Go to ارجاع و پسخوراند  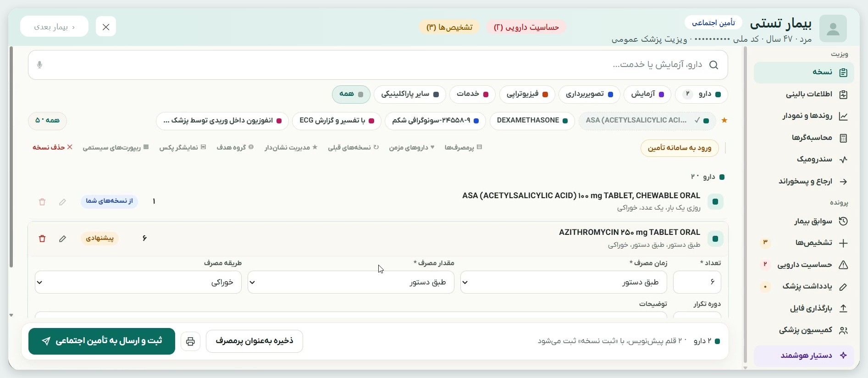[x=804, y=181]
